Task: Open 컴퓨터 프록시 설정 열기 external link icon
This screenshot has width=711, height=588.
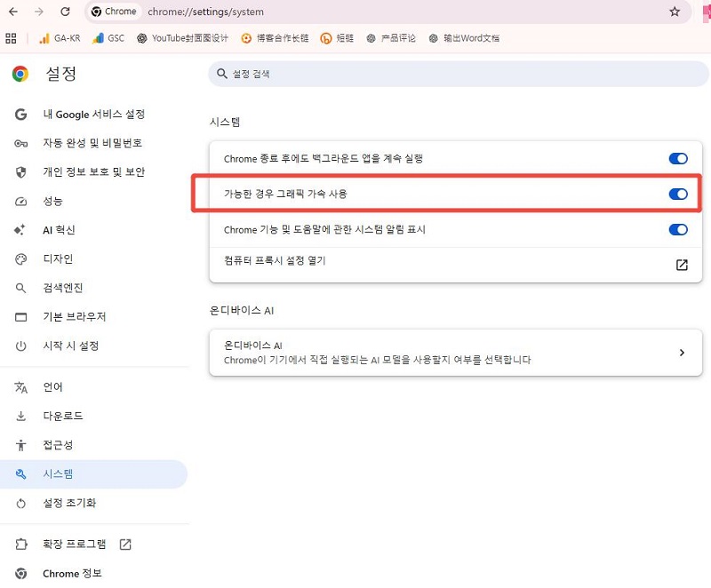Action: pos(682,265)
